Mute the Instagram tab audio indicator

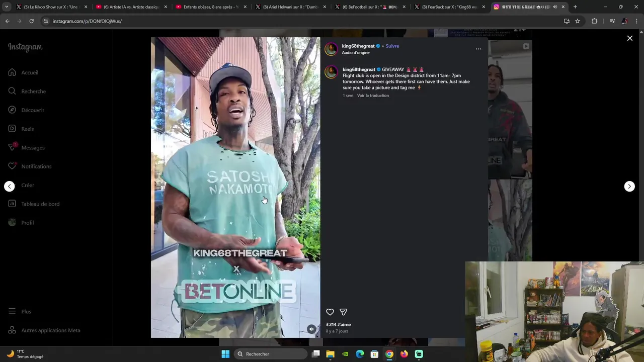(x=555, y=7)
